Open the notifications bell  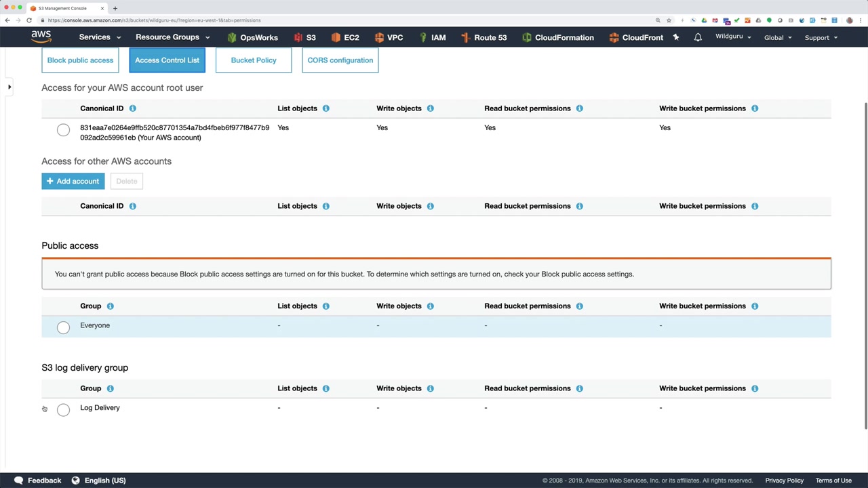click(698, 37)
